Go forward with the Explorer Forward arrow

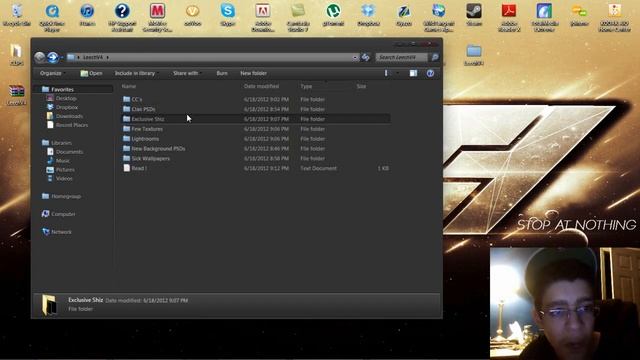tap(53, 58)
